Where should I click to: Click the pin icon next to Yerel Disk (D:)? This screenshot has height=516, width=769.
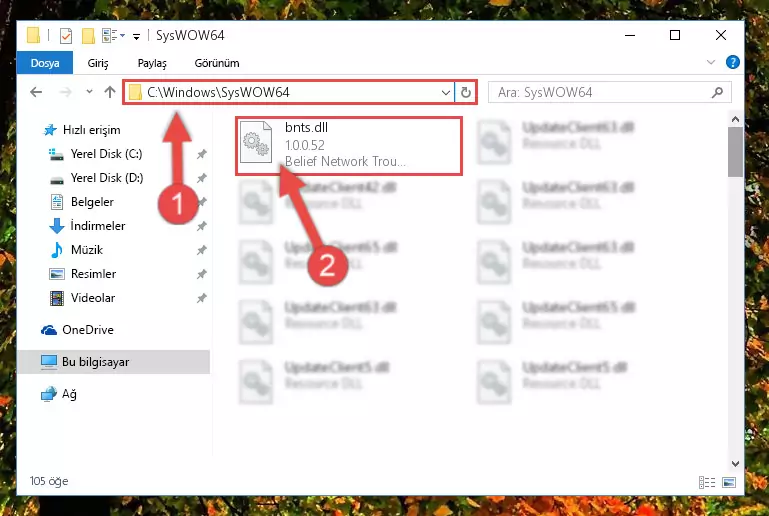coord(201,178)
